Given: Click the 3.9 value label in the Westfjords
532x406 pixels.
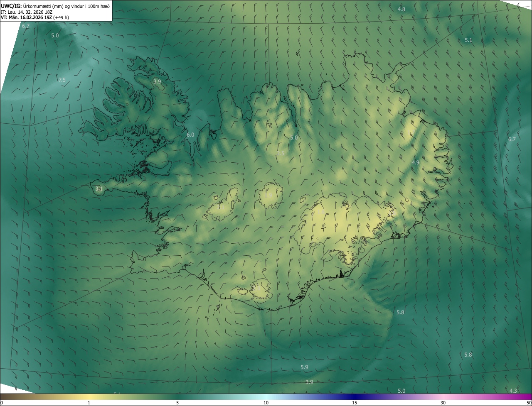Looking at the screenshot, I should (x=157, y=82).
